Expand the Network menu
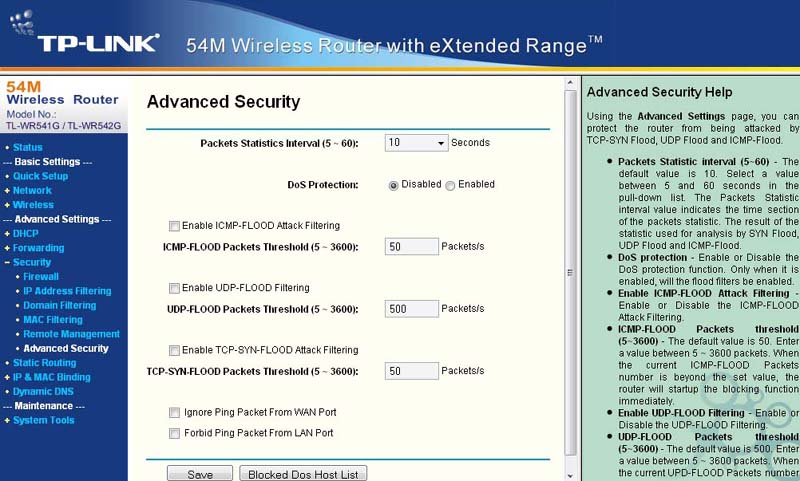 32,190
